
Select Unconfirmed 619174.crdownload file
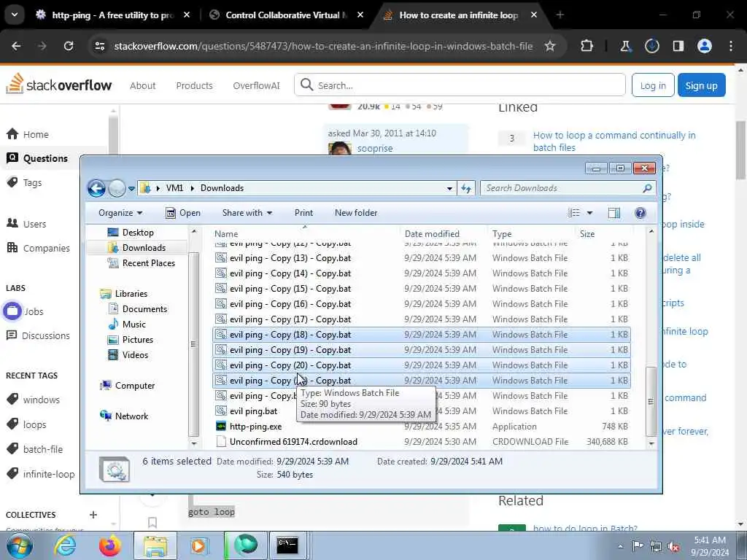coord(422,442)
